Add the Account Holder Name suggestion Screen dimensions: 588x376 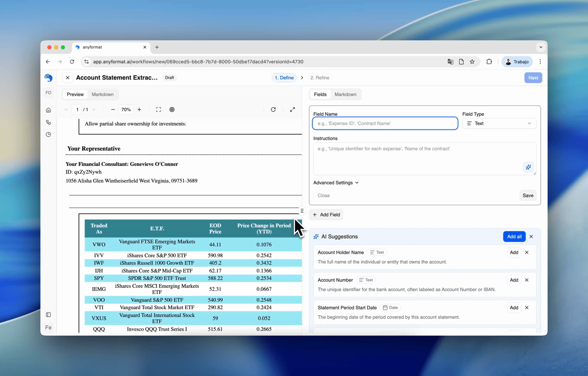pyautogui.click(x=514, y=253)
